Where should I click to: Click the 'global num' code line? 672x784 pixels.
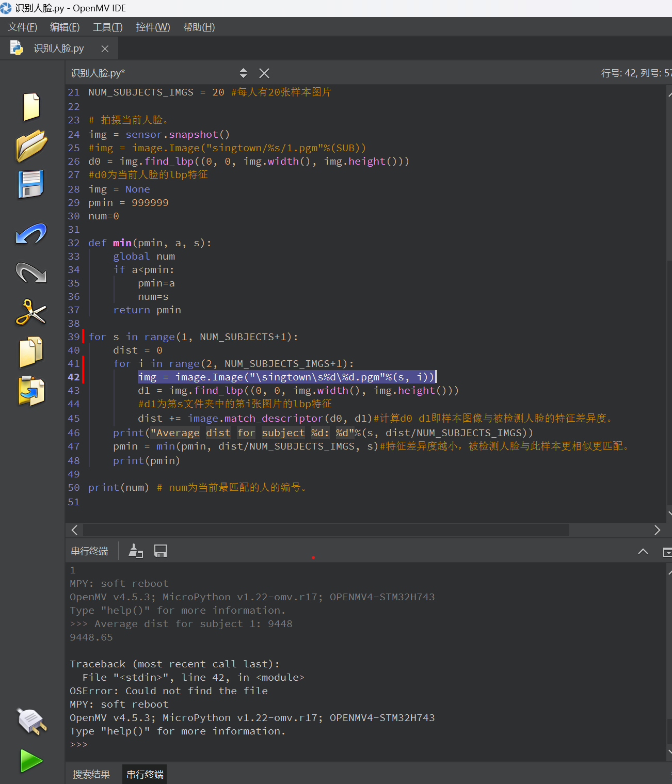click(144, 256)
